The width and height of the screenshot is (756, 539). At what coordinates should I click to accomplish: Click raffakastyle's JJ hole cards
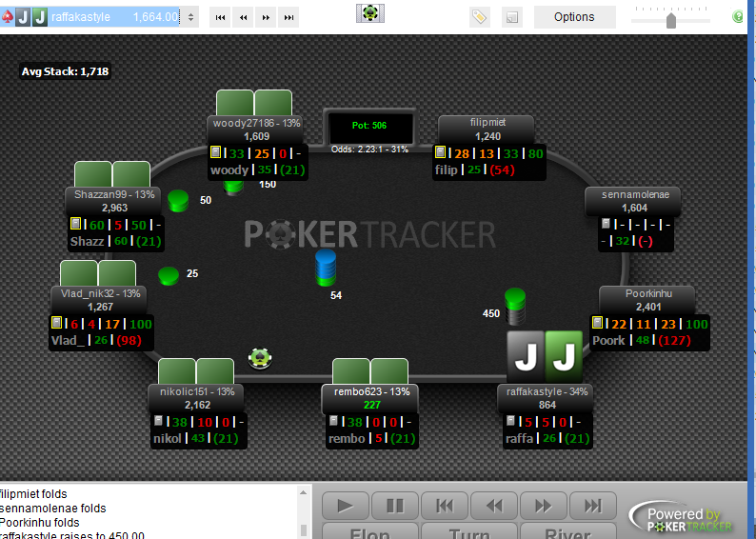coord(545,357)
